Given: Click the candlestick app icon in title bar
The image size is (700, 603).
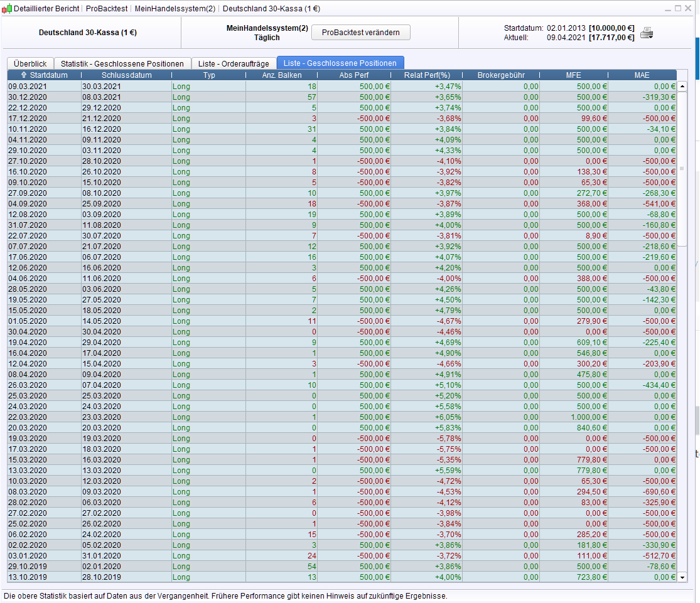Looking at the screenshot, I should click(x=8, y=9).
